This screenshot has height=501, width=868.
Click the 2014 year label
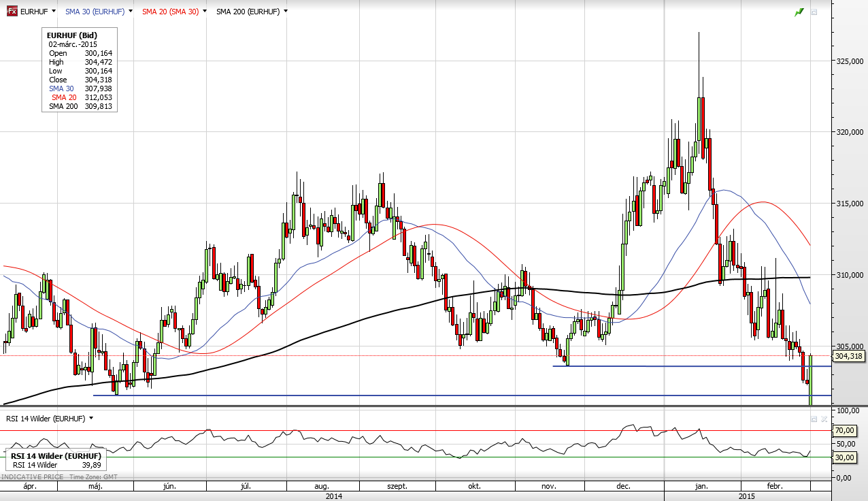tap(333, 496)
